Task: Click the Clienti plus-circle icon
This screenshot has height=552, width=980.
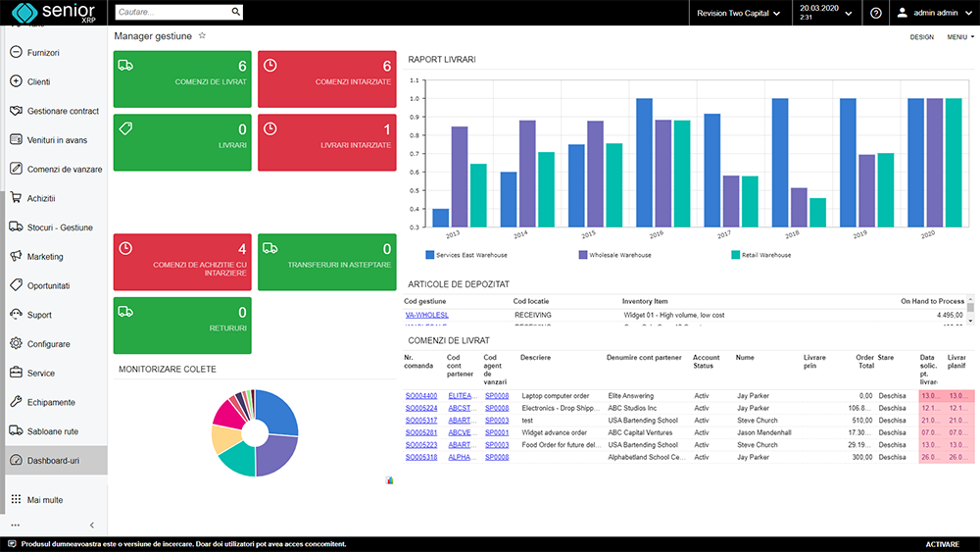Action: (x=17, y=81)
